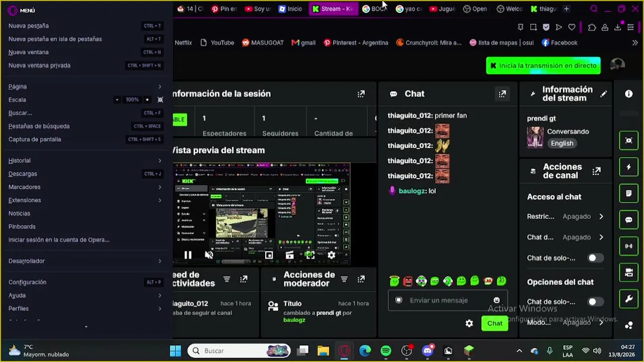Expand the Marcadores submenu
The width and height of the screenshot is (644, 362).
(86, 187)
